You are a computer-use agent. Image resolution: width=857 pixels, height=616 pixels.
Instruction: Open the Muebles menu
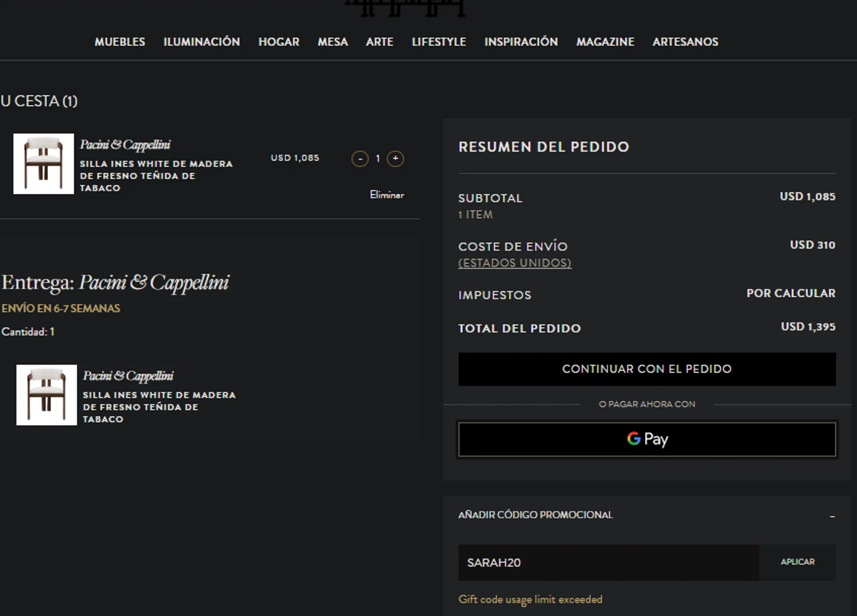pyautogui.click(x=120, y=42)
